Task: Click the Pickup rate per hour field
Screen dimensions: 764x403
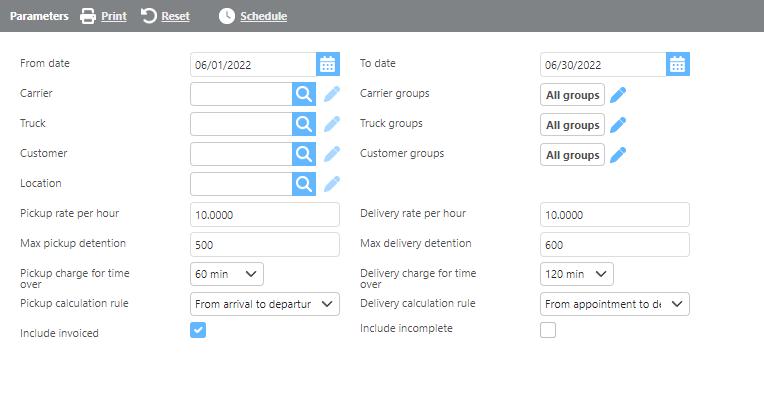Action: pos(265,215)
